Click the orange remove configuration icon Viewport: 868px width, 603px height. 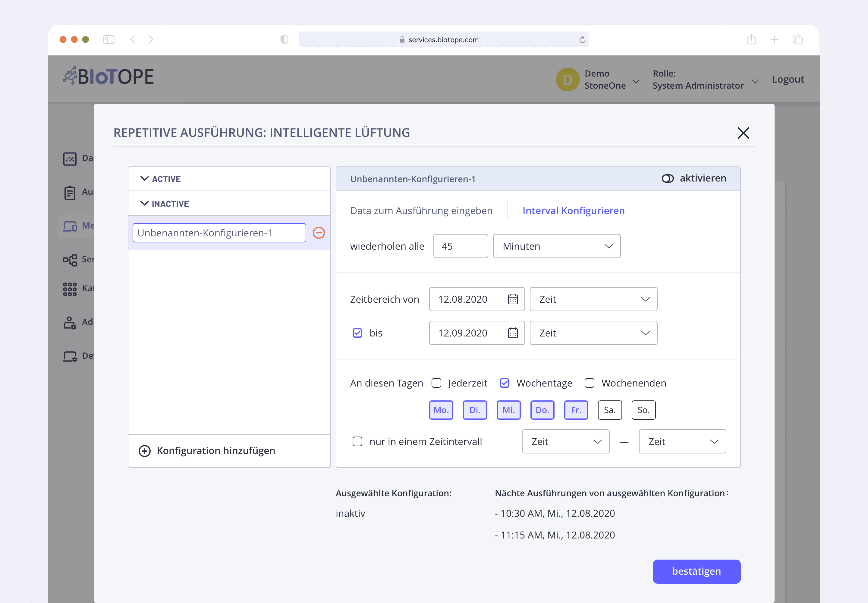[x=319, y=233]
